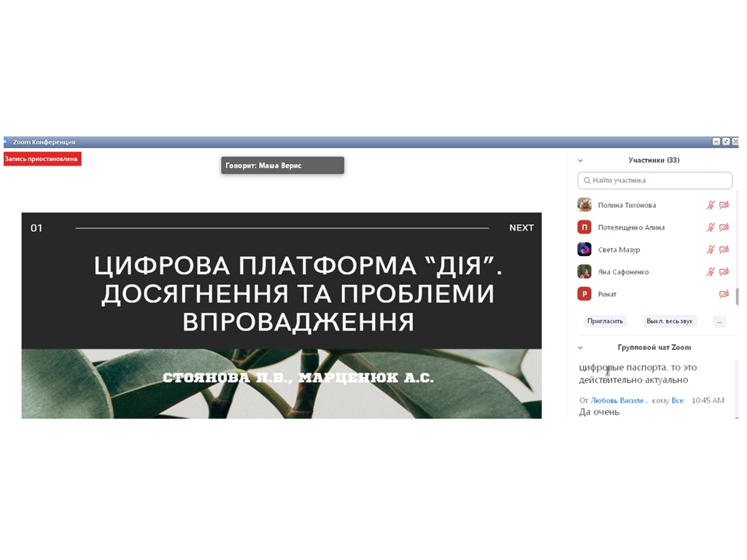
Task: Select participant name Яна Сафоненко
Action: pyautogui.click(x=623, y=272)
